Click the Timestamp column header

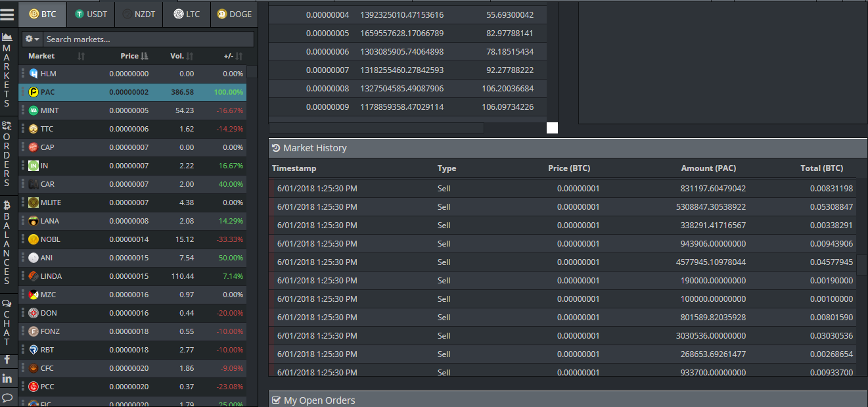click(294, 168)
